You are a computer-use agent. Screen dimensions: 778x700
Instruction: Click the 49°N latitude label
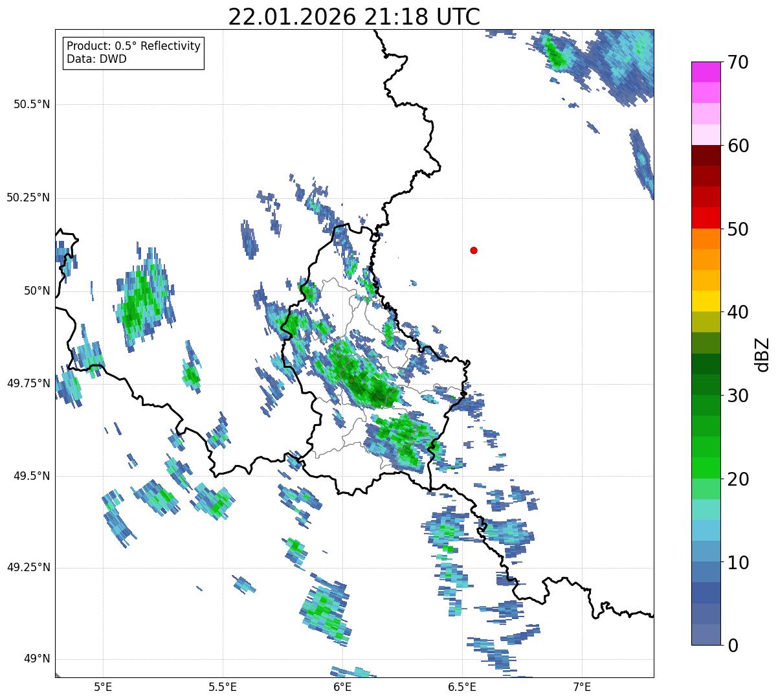[37, 659]
